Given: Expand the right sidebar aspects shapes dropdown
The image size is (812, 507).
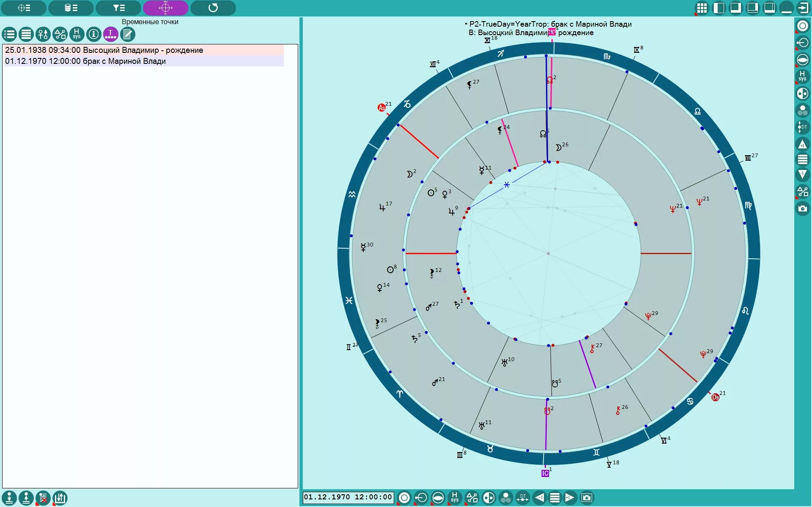Looking at the screenshot, I should tap(802, 191).
